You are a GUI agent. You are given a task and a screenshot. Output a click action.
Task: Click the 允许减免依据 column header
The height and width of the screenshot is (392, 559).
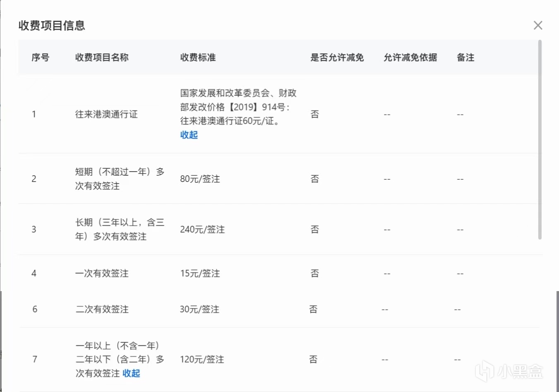[410, 57]
